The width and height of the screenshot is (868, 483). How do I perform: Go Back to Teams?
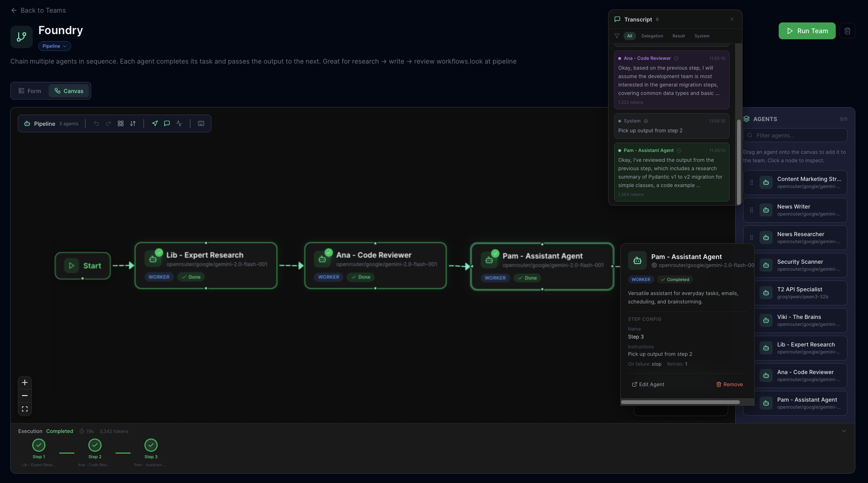pos(38,10)
